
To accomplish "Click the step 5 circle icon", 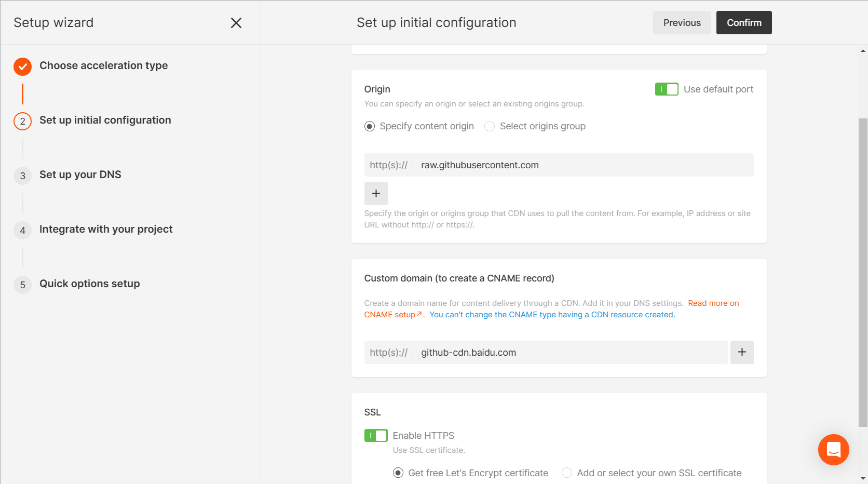I will 22,285.
